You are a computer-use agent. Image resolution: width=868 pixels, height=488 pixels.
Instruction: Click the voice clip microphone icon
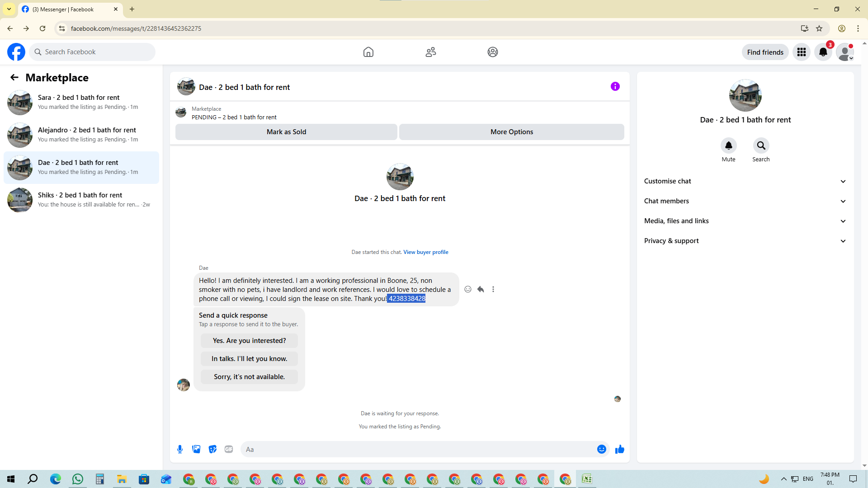coord(180,449)
